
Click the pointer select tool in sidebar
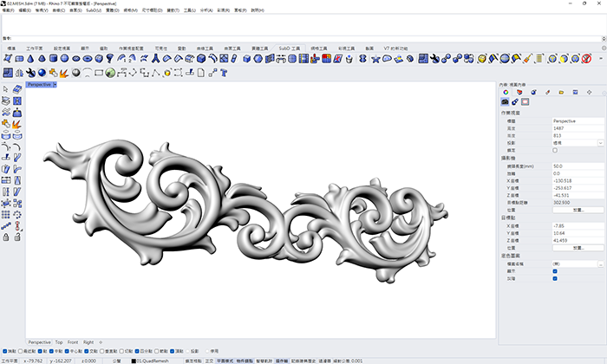(6, 89)
